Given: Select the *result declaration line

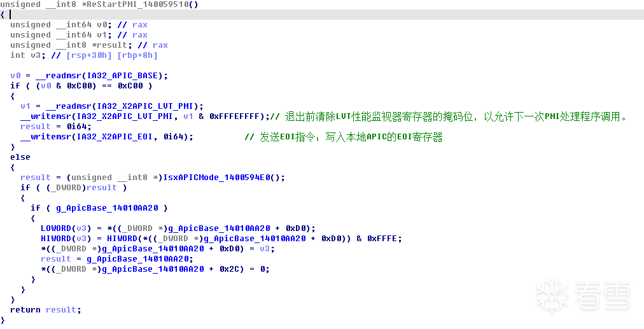Looking at the screenshot, I should click(89, 45).
